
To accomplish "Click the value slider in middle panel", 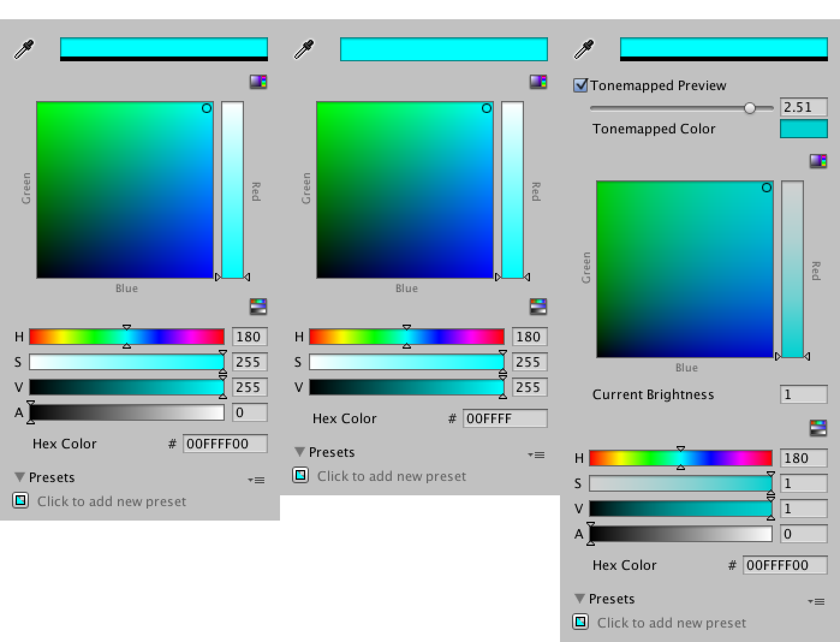I will pyautogui.click(x=407, y=387).
